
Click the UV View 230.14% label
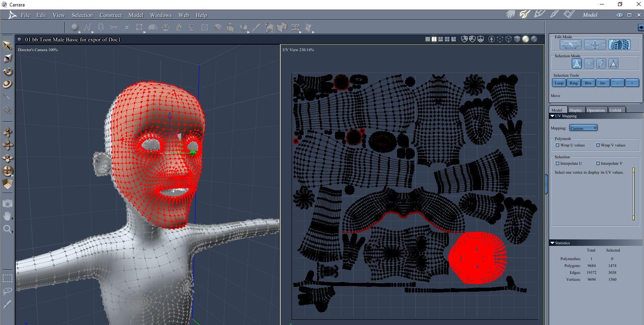[x=298, y=50]
